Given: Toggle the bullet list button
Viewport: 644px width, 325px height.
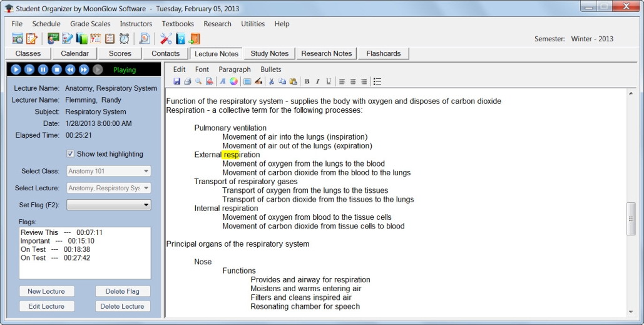Looking at the screenshot, I should pyautogui.click(x=377, y=81).
